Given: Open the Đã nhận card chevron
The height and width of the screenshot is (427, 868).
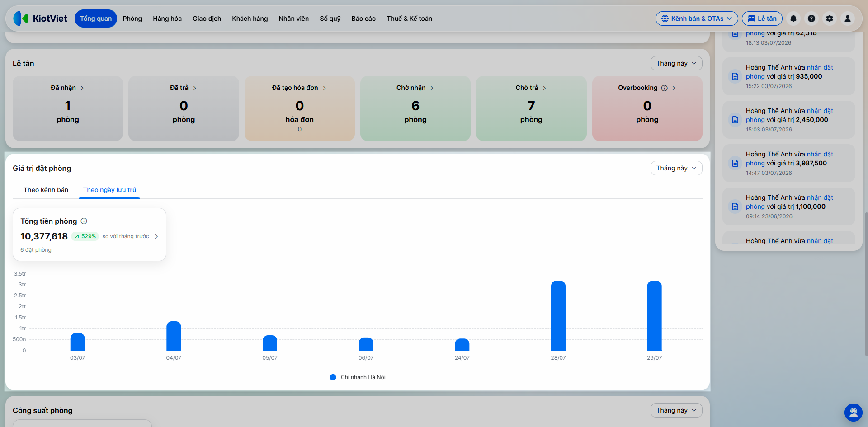Looking at the screenshot, I should pyautogui.click(x=82, y=88).
